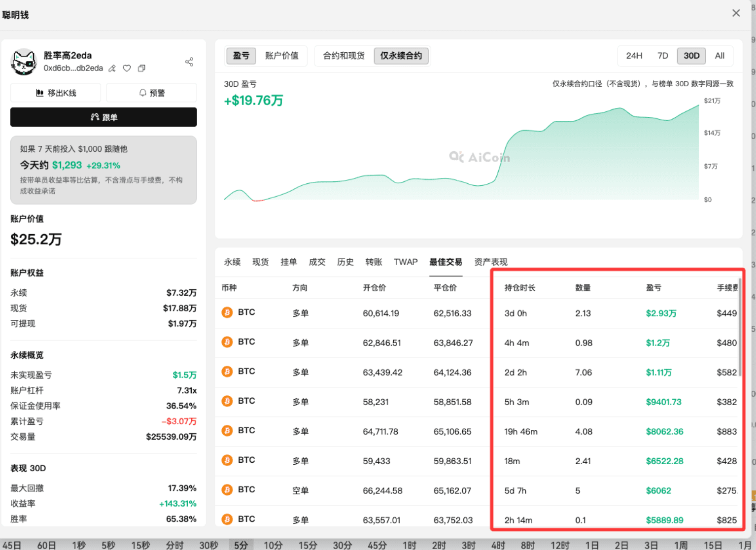
Task: Select the 3日 timeframe in bottom bar
Action: [x=651, y=545]
